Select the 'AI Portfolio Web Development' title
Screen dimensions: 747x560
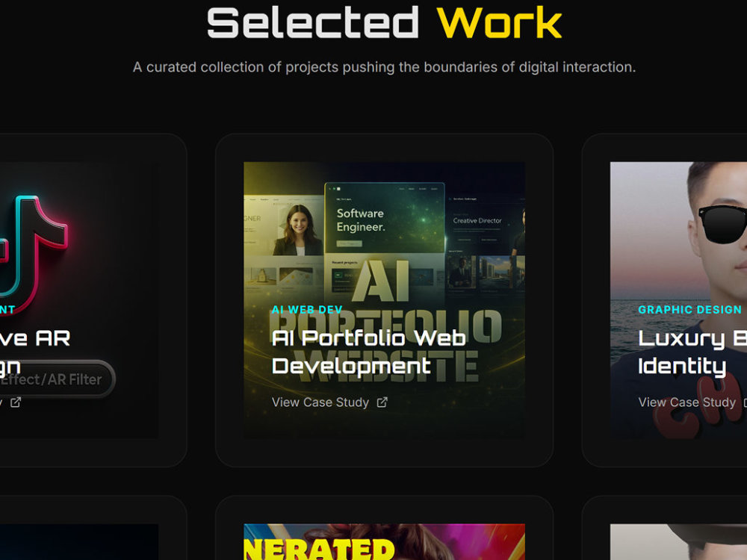tap(369, 352)
